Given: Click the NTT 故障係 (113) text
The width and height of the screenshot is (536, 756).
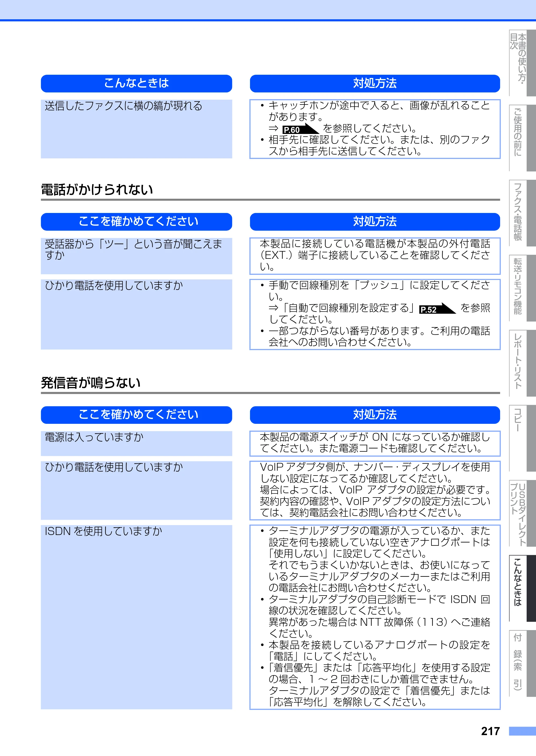Looking at the screenshot, I should coord(379,628).
